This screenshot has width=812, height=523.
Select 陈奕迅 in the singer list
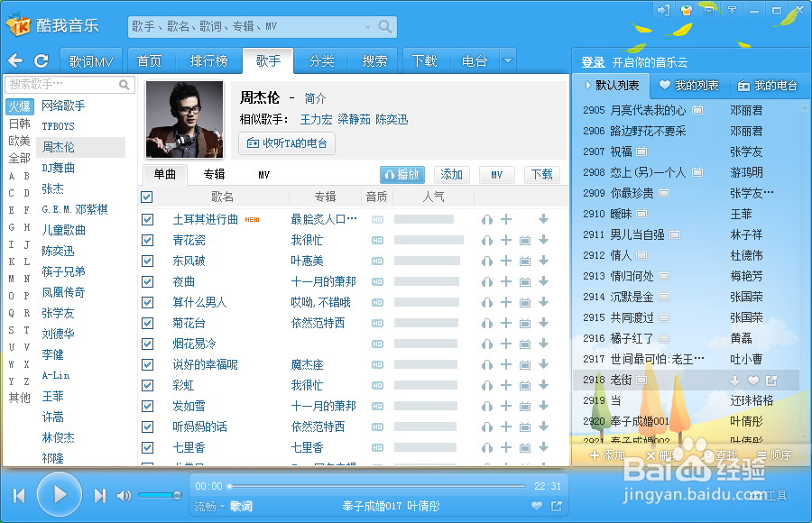click(58, 252)
